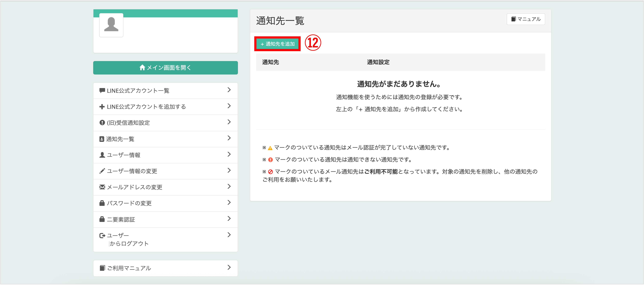Click chevron on 二要素認証 row
The image size is (644, 285).
(x=229, y=219)
